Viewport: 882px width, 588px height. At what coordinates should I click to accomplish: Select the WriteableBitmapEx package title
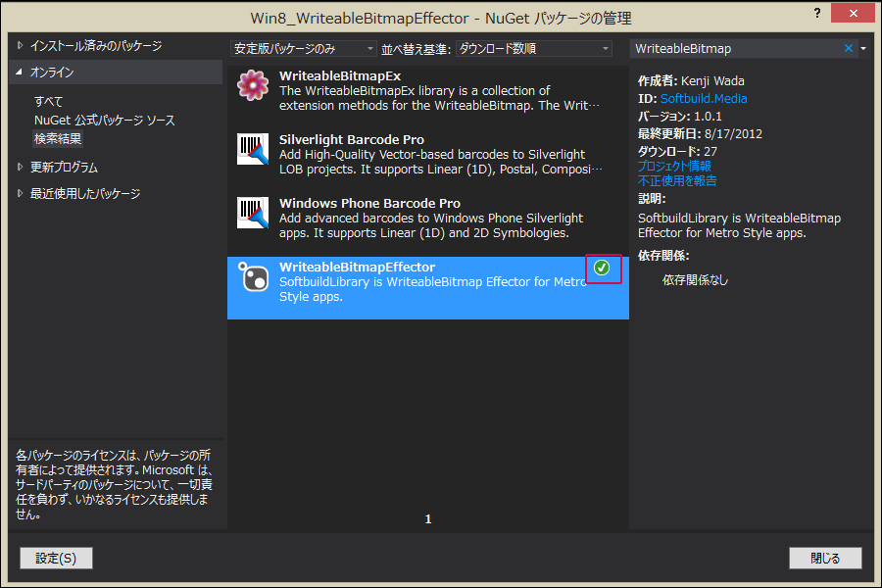340,76
